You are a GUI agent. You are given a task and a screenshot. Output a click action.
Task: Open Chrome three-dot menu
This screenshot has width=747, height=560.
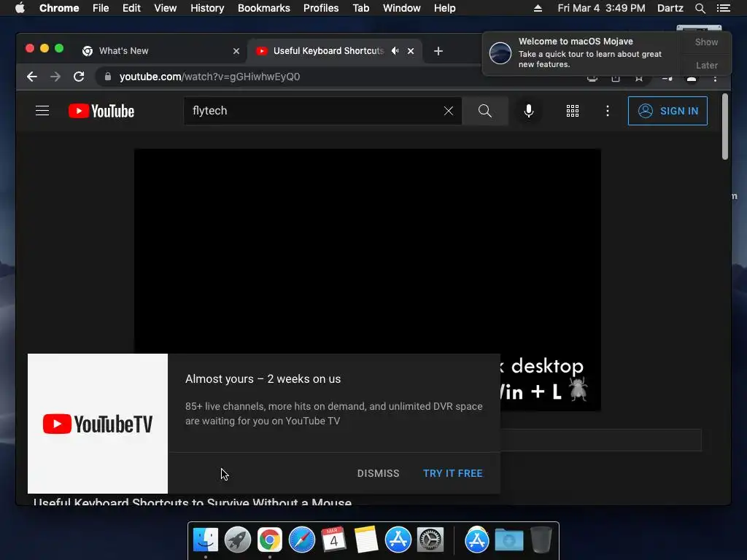point(715,77)
